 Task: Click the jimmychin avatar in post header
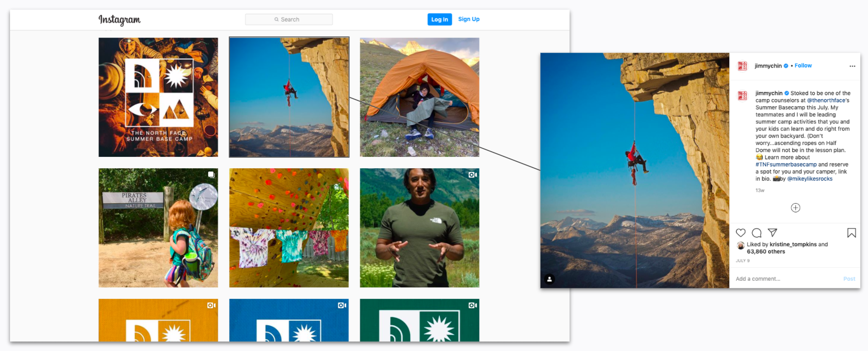click(x=742, y=66)
